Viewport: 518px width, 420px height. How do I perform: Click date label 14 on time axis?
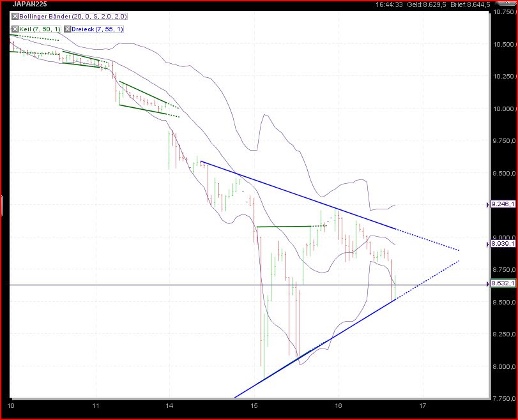pos(169,405)
